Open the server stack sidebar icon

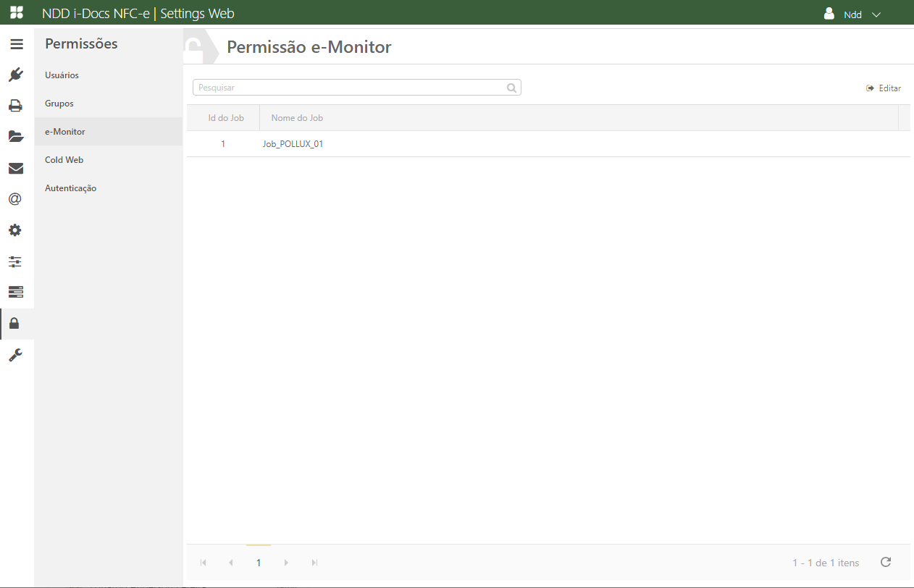point(16,292)
